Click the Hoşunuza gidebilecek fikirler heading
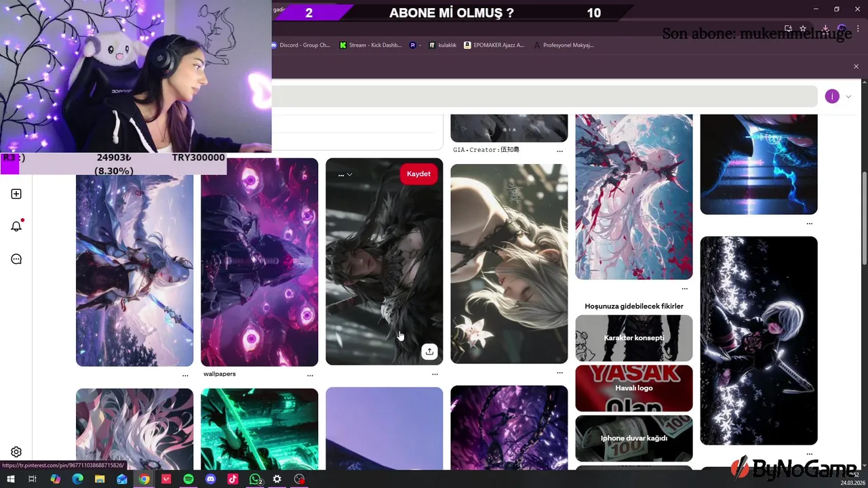Screen dimensions: 868x488 [634, 306]
